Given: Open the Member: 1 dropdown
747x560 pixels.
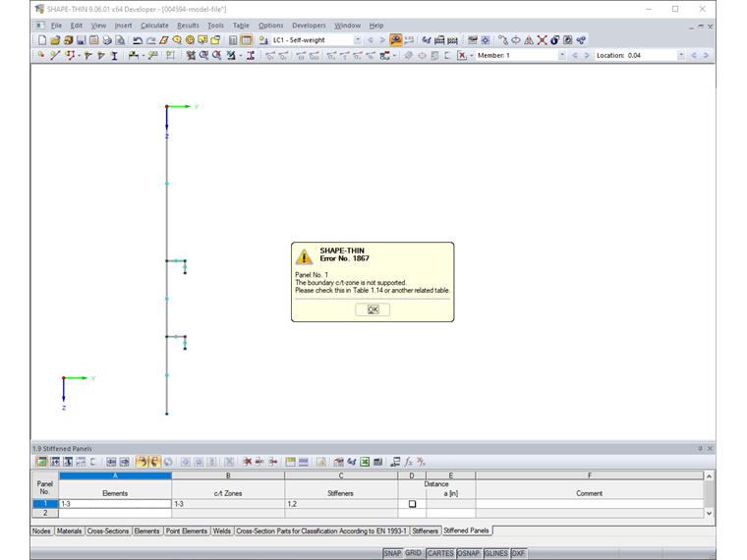Looking at the screenshot, I should [562, 56].
